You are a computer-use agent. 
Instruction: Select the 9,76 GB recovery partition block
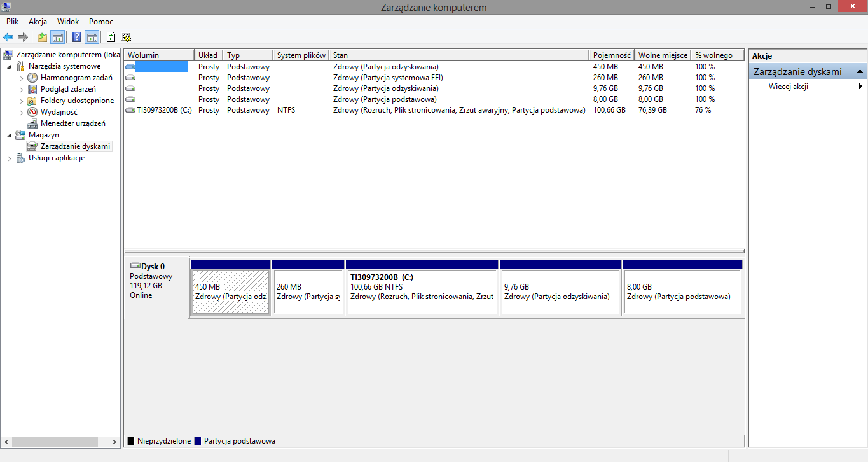click(x=561, y=291)
